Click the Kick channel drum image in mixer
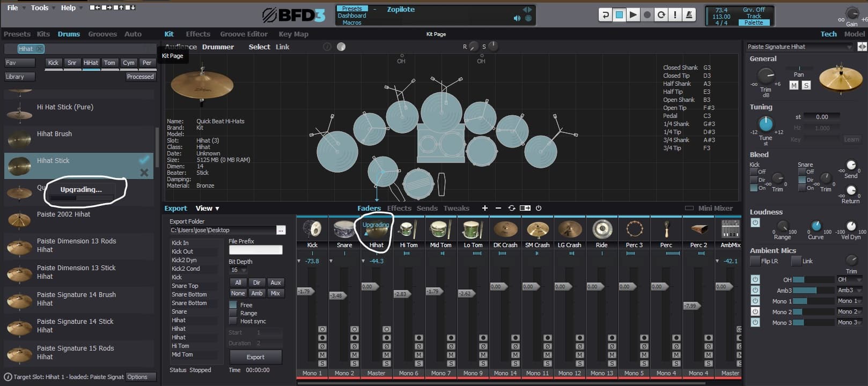The height and width of the screenshot is (386, 868). click(312, 229)
